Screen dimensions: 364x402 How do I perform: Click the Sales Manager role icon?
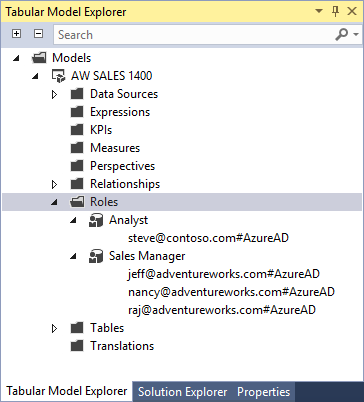click(96, 256)
